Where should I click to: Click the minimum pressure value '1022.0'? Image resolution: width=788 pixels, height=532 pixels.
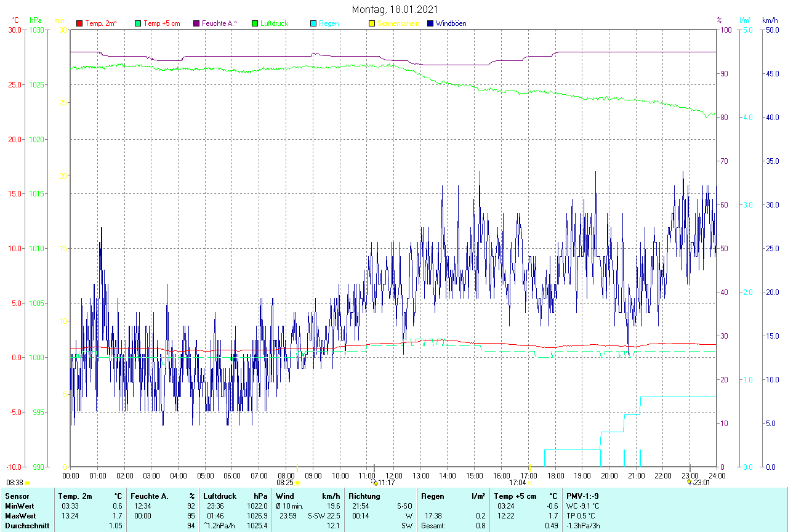257,506
